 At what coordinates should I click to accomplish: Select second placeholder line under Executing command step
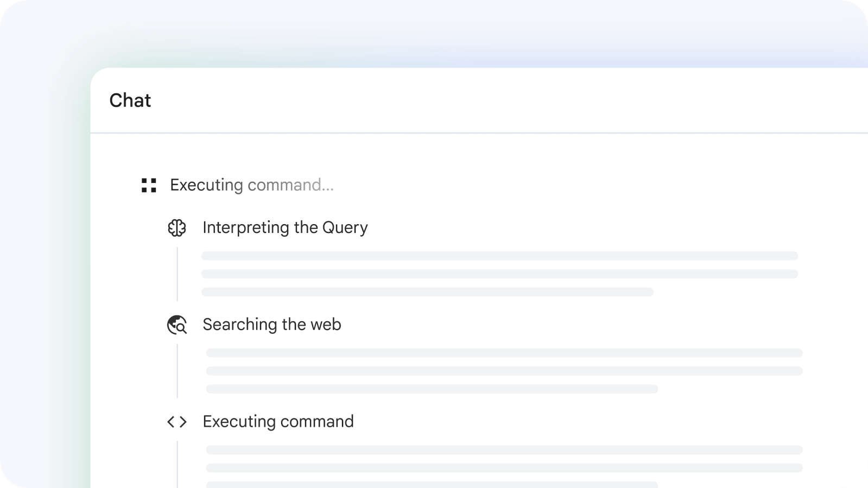pos(504,468)
